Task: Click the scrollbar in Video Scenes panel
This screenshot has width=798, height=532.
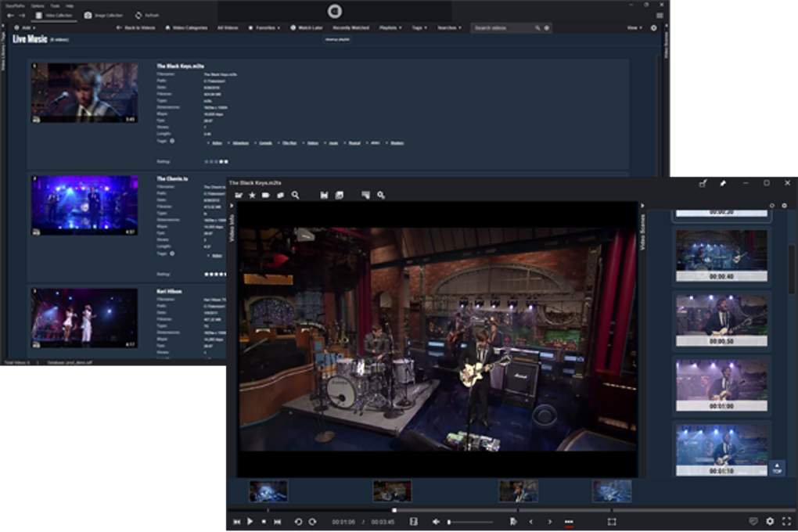Action: (x=792, y=269)
